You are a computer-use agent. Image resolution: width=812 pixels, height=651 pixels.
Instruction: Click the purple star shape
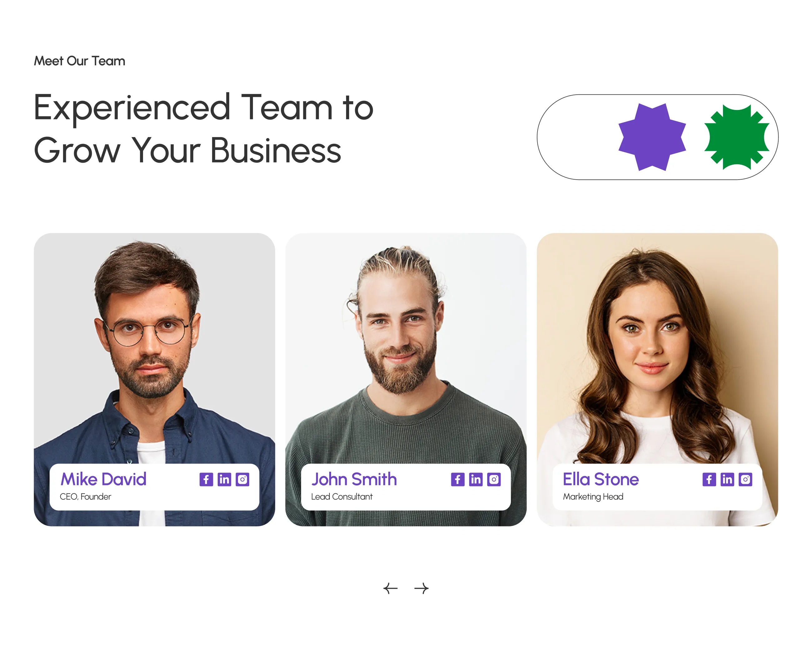point(652,137)
